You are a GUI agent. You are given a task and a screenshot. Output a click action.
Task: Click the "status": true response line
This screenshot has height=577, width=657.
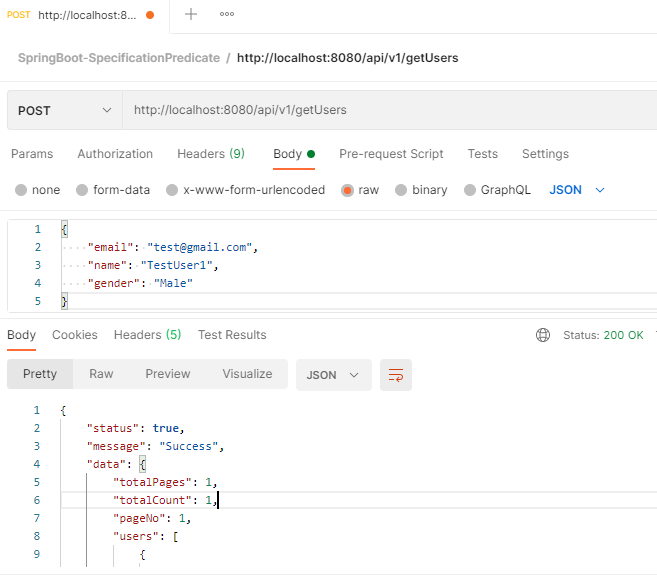pyautogui.click(x=135, y=428)
